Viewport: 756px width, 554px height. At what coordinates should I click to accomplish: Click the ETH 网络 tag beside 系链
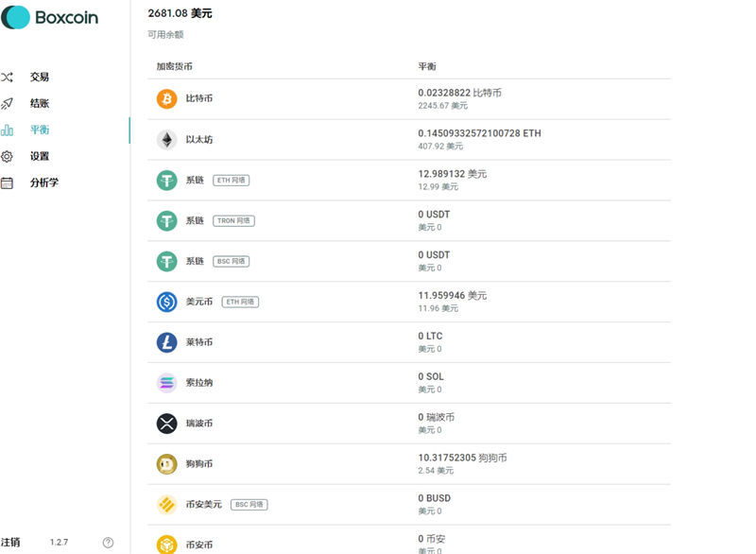coord(231,181)
